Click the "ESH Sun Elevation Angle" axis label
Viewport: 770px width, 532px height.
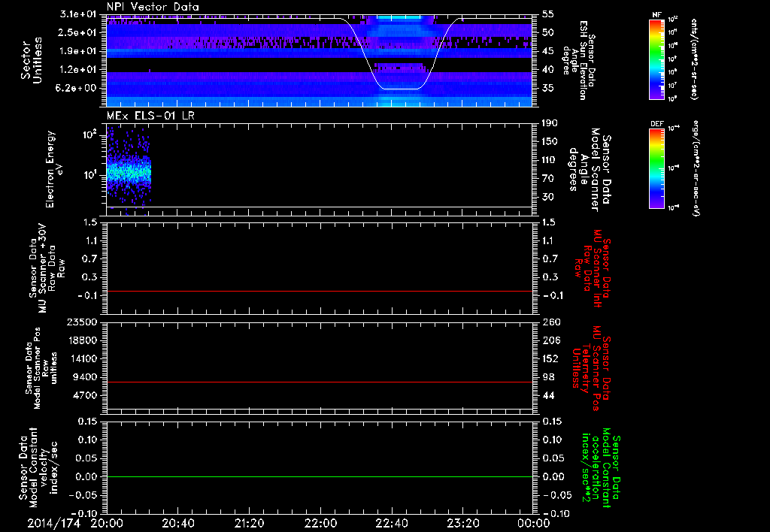(578, 60)
